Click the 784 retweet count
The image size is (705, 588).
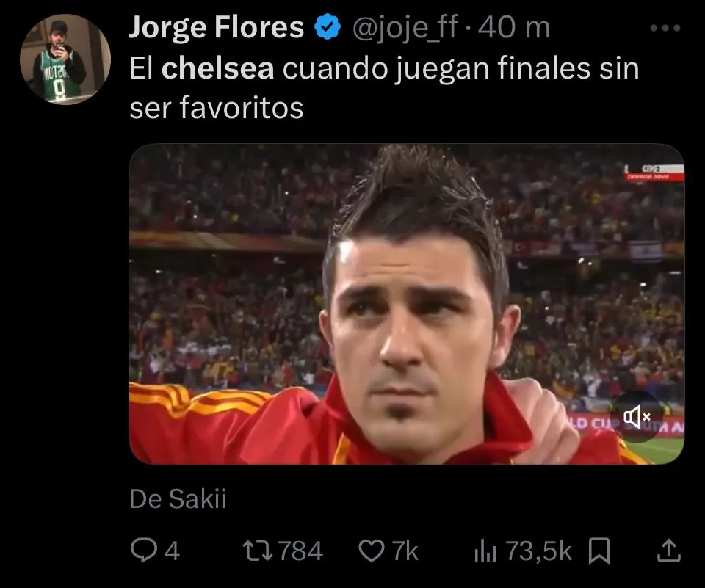point(300,551)
